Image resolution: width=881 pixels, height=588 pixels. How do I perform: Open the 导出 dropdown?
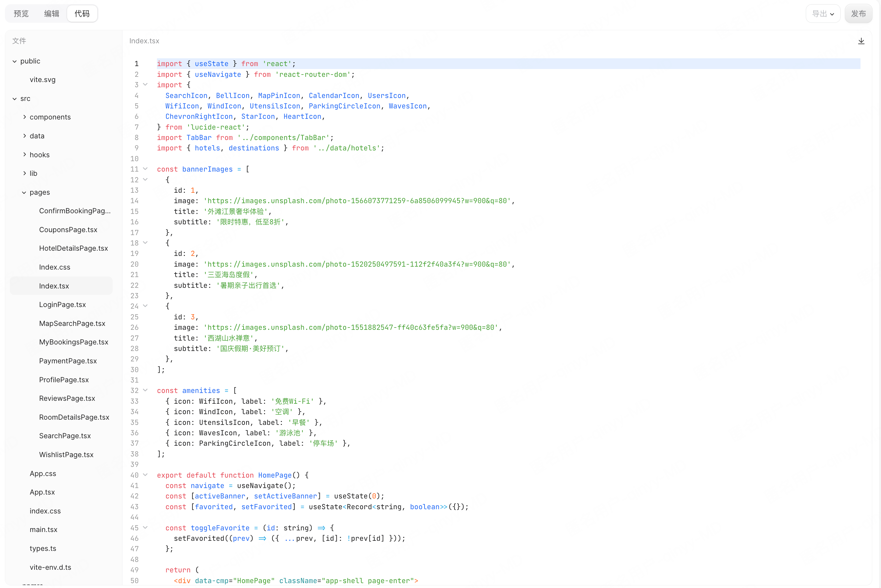[x=823, y=14]
